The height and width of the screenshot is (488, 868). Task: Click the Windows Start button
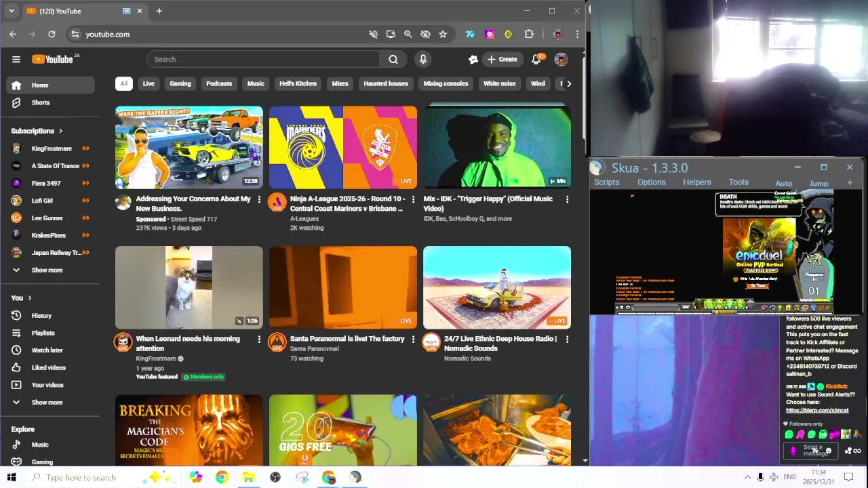11,477
